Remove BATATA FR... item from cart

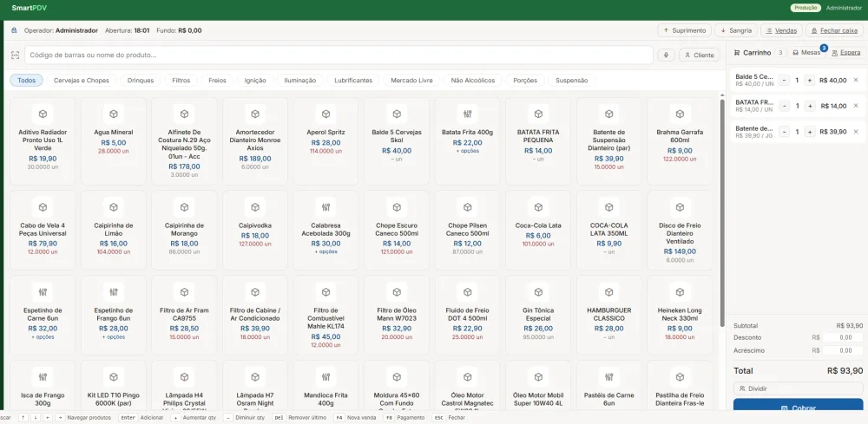point(856,106)
